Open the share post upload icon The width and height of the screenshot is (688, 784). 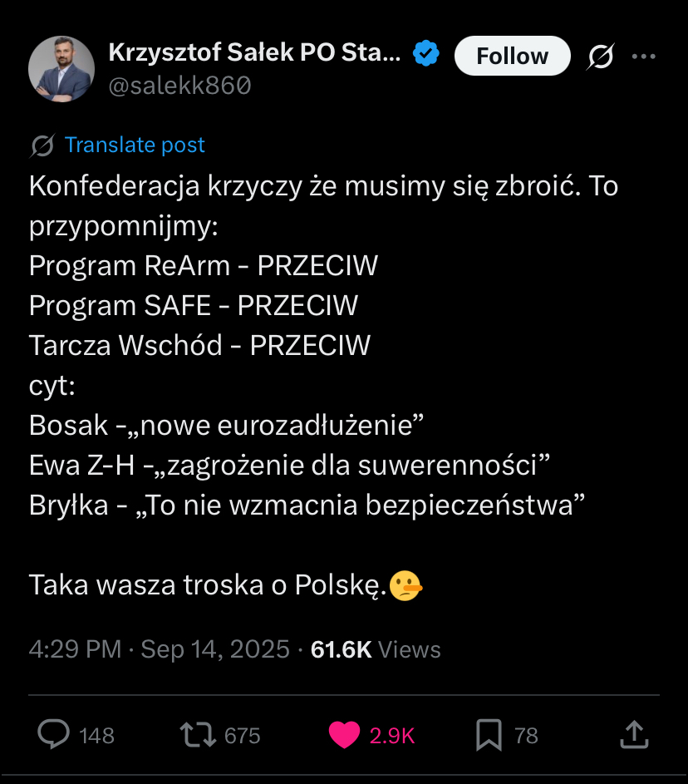633,734
